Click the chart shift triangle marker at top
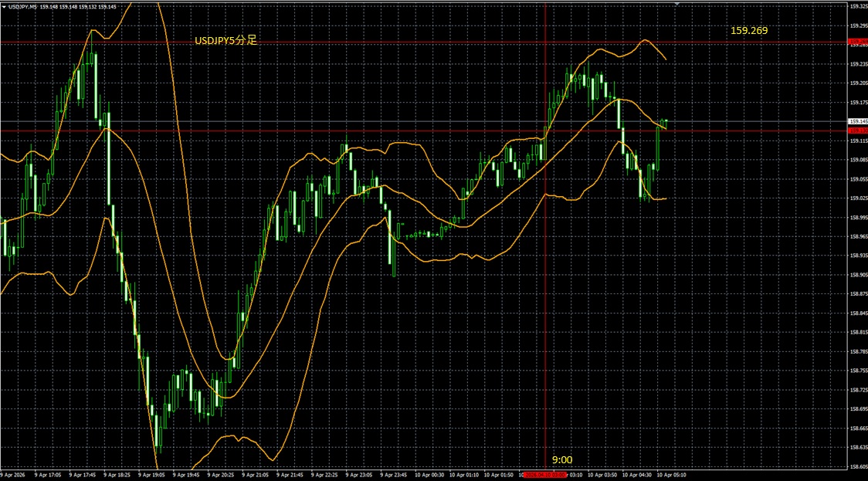This screenshot has height=481, width=868. 676,5
